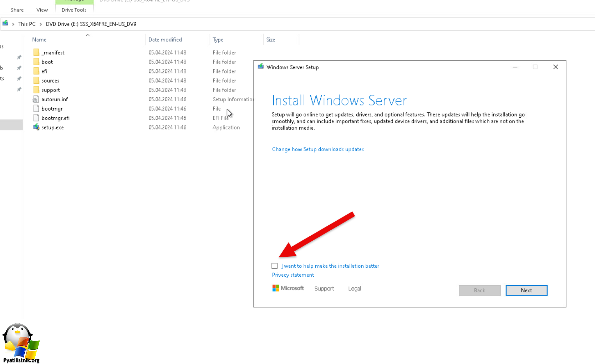Enable 'help make the installation better' checkbox

point(274,266)
